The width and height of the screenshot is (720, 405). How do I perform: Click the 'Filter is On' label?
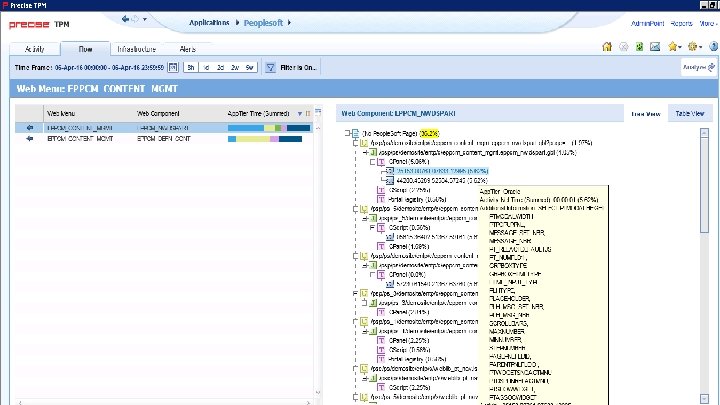pos(298,68)
